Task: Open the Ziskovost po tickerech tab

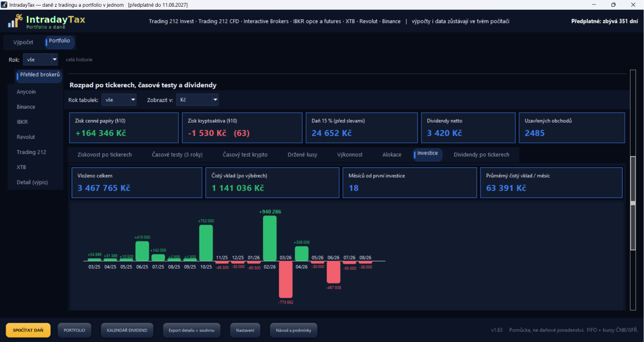Action: coord(104,155)
